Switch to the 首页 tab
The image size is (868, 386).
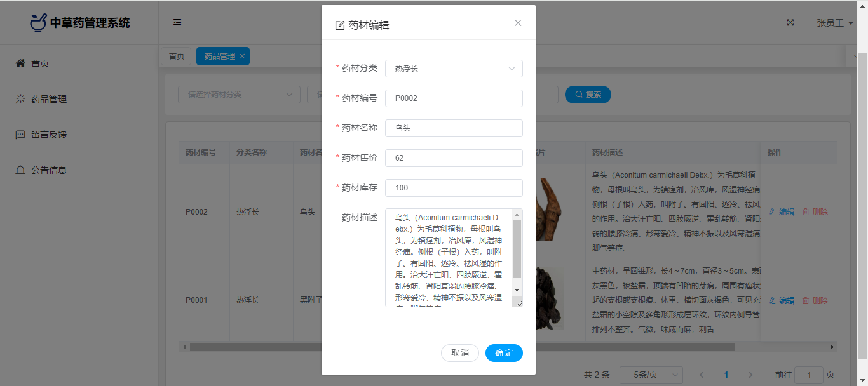click(177, 56)
